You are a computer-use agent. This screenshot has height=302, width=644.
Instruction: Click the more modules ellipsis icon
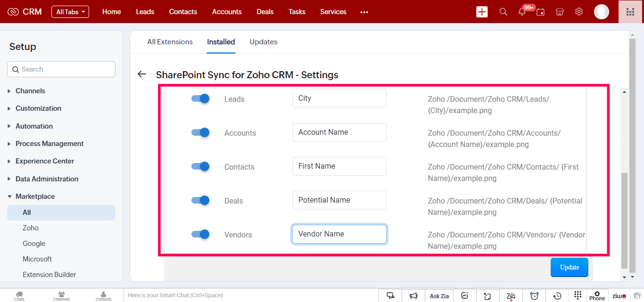pos(364,12)
